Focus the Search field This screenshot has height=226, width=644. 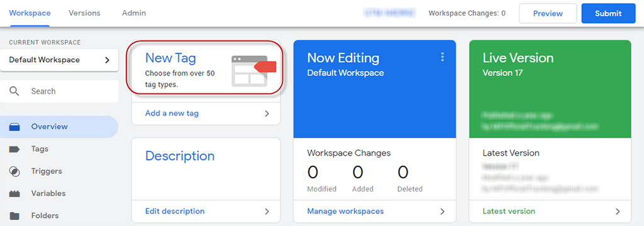tap(59, 91)
